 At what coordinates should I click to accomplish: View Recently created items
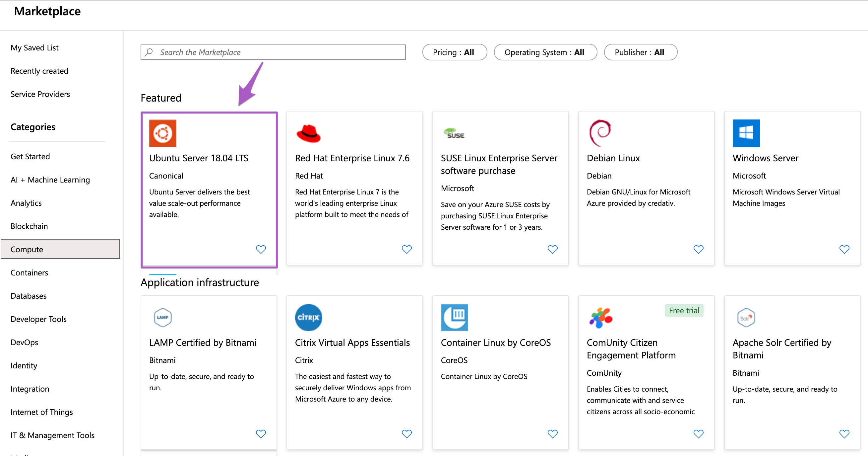click(39, 71)
